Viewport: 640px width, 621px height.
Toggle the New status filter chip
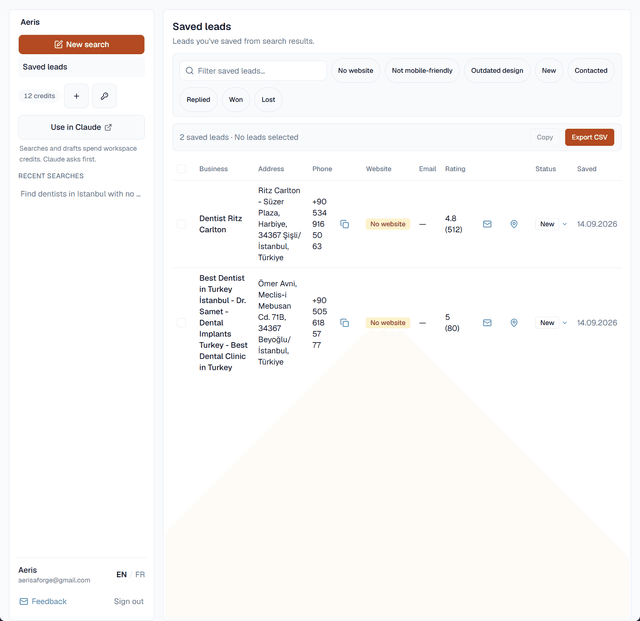(x=549, y=71)
